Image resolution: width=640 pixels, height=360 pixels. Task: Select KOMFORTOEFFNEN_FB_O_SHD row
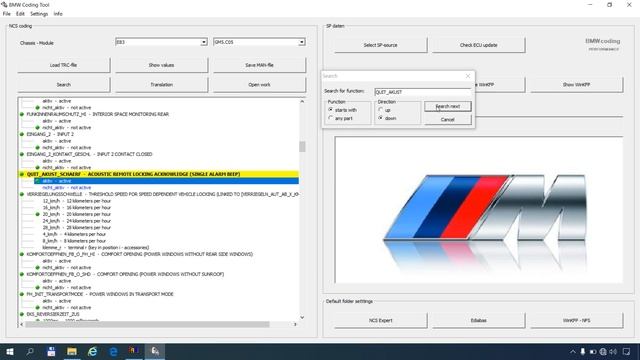(125, 274)
